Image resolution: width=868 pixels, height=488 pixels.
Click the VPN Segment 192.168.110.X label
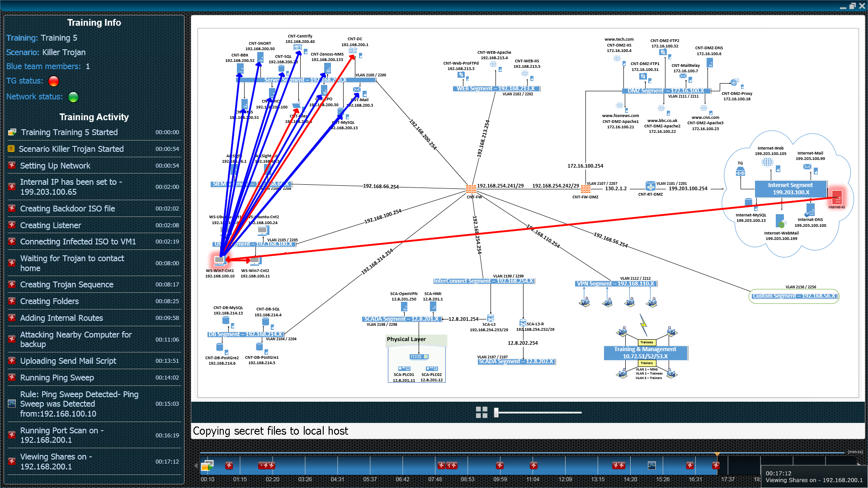616,283
